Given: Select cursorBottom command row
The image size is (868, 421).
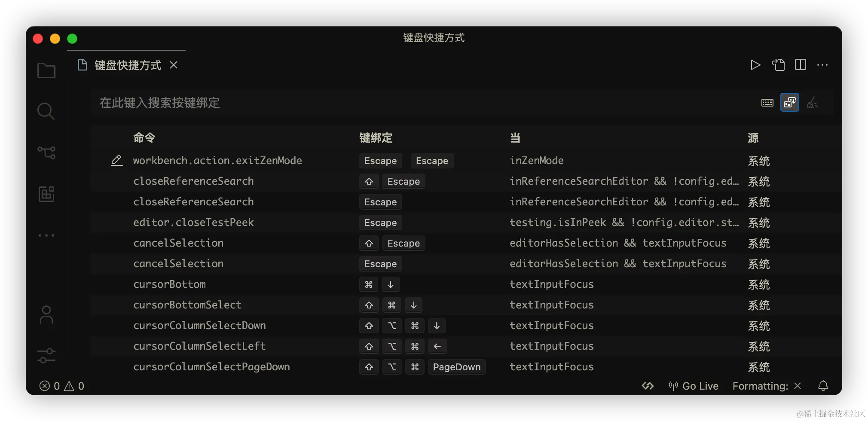Looking at the screenshot, I should pyautogui.click(x=466, y=284).
